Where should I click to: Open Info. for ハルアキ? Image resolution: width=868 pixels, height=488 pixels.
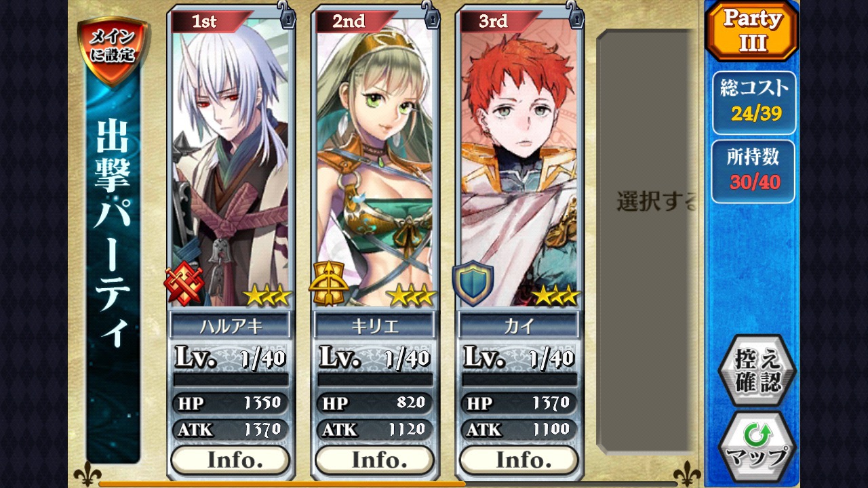pyautogui.click(x=231, y=460)
